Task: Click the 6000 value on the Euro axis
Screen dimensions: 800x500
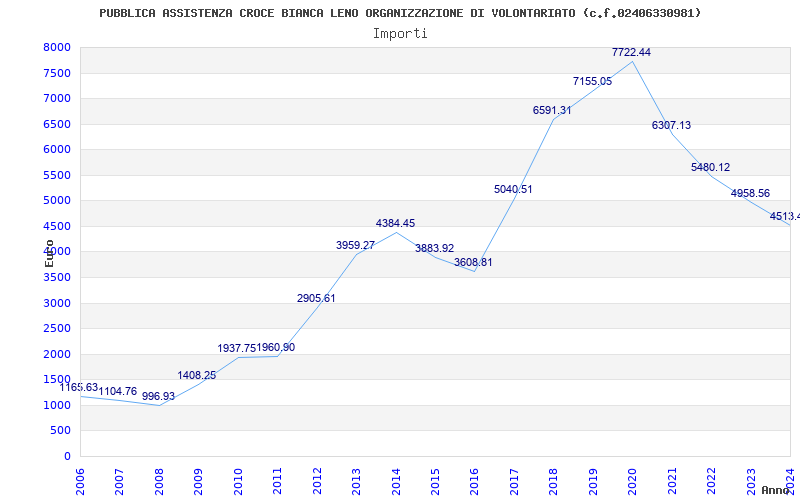Action: 57,149
